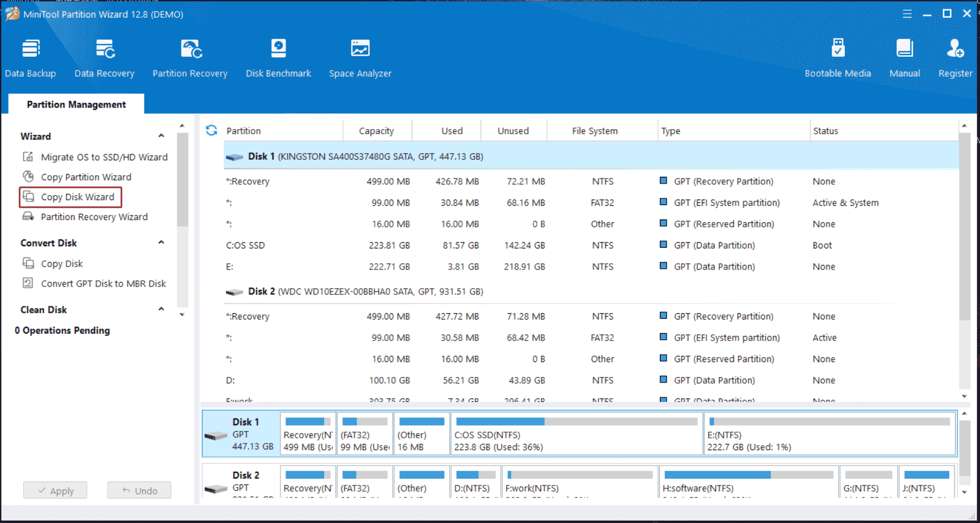This screenshot has width=980, height=523.
Task: Click the 0 Operations Pending label
Action: point(63,330)
